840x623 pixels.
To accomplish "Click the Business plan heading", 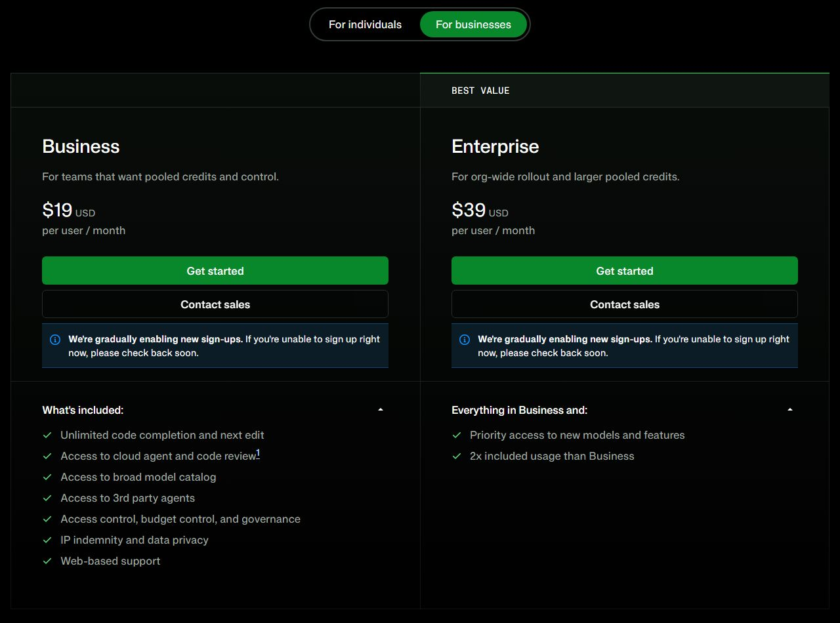I will point(81,146).
